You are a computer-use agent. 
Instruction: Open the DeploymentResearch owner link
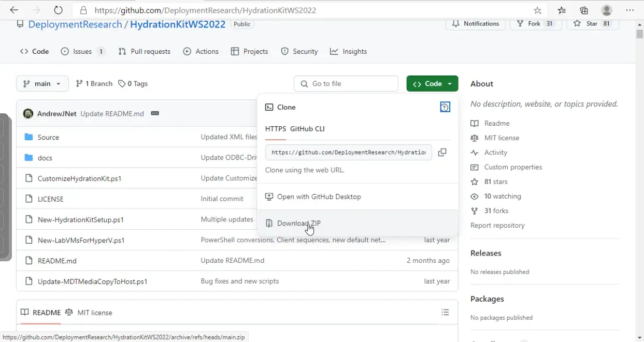click(x=75, y=24)
